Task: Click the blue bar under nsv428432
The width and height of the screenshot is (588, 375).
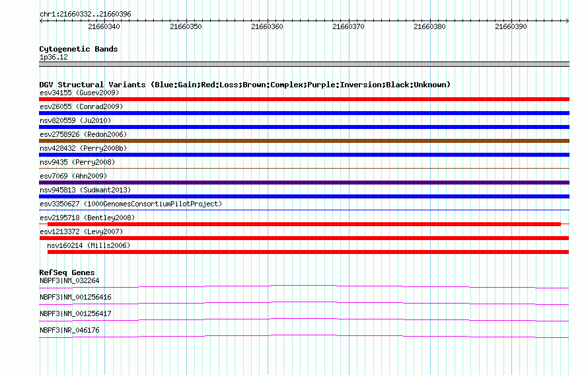Action: point(304,155)
